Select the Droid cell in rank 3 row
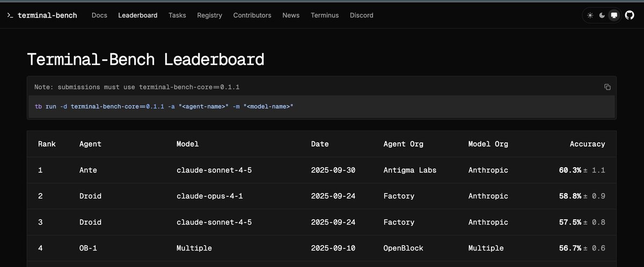The height and width of the screenshot is (267, 644). pos(90,222)
